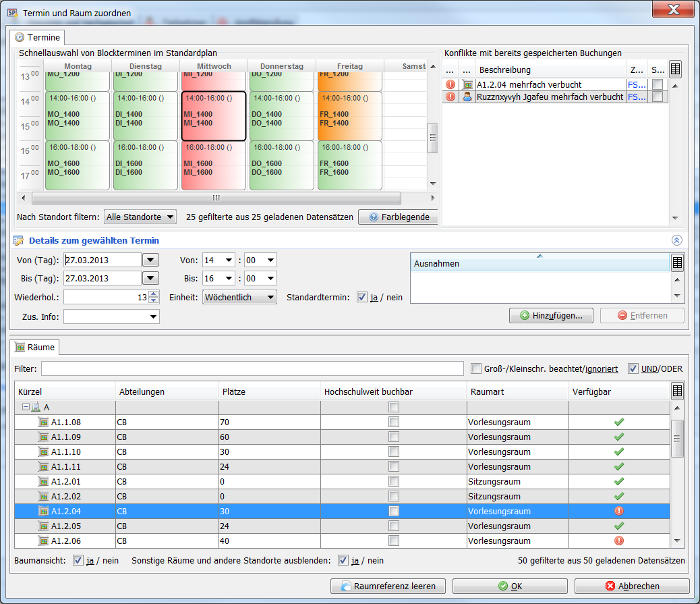Click the Abbrechen button

pyautogui.click(x=632, y=586)
